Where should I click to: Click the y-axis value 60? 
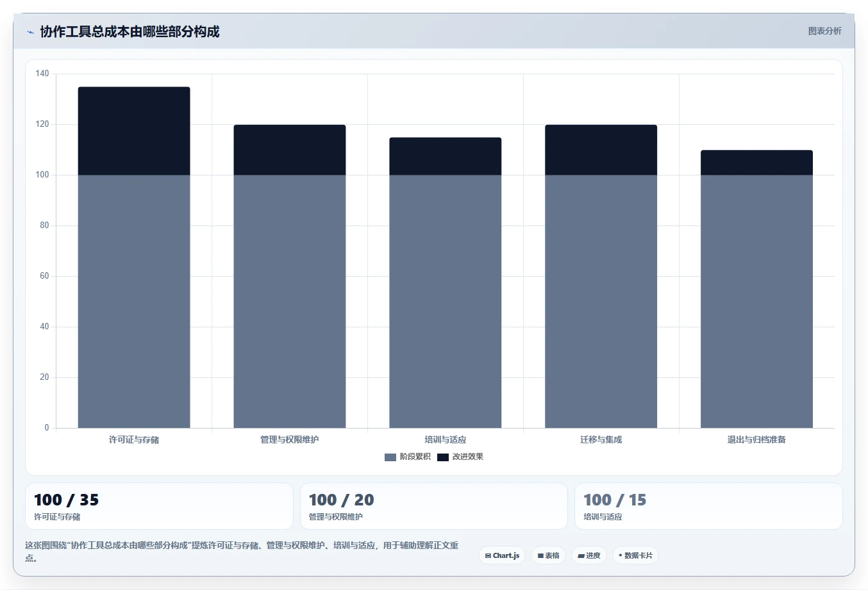pos(44,276)
